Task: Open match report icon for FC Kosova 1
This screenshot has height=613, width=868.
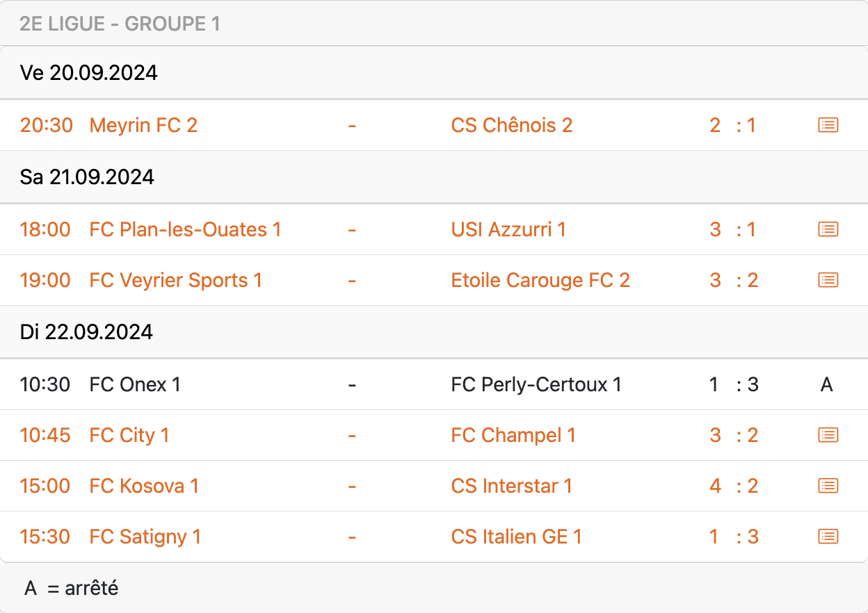Action: (828, 486)
